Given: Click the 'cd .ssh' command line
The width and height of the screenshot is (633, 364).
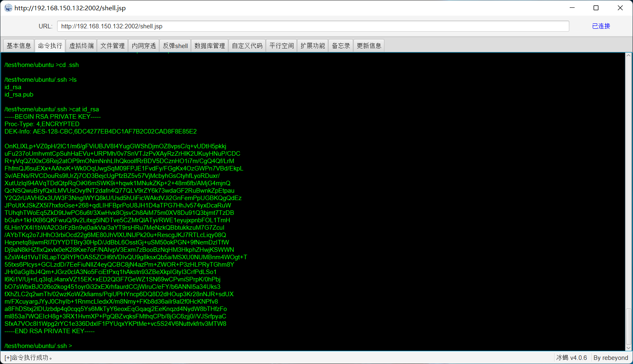Looking at the screenshot, I should pos(42,65).
